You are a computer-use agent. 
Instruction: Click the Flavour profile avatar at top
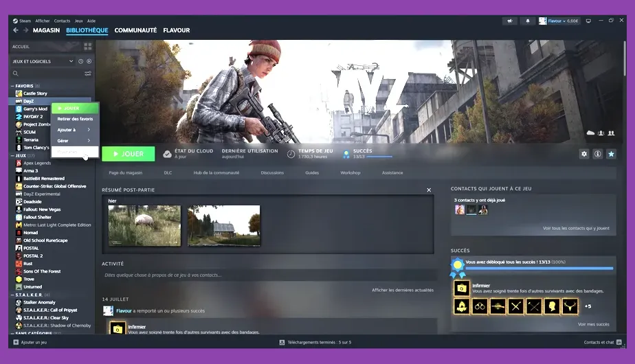[543, 21]
